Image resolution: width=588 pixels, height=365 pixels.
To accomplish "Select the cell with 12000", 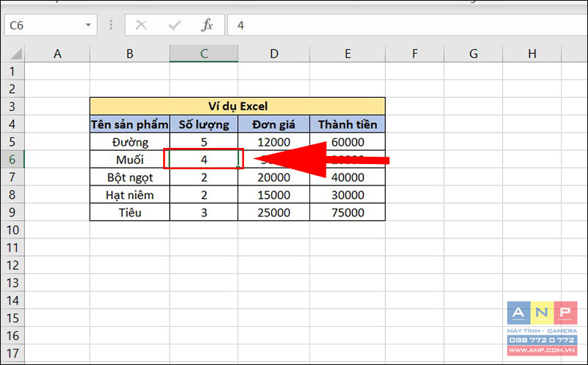I will click(x=273, y=141).
